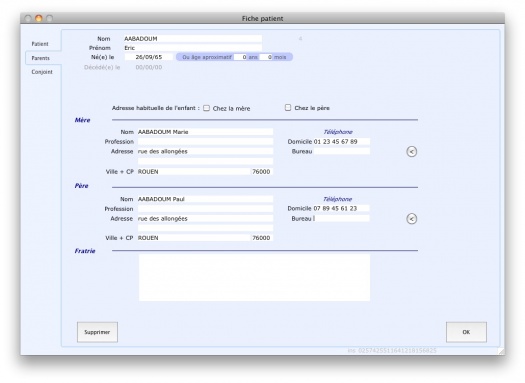Click the Supprimer button

pyautogui.click(x=97, y=332)
